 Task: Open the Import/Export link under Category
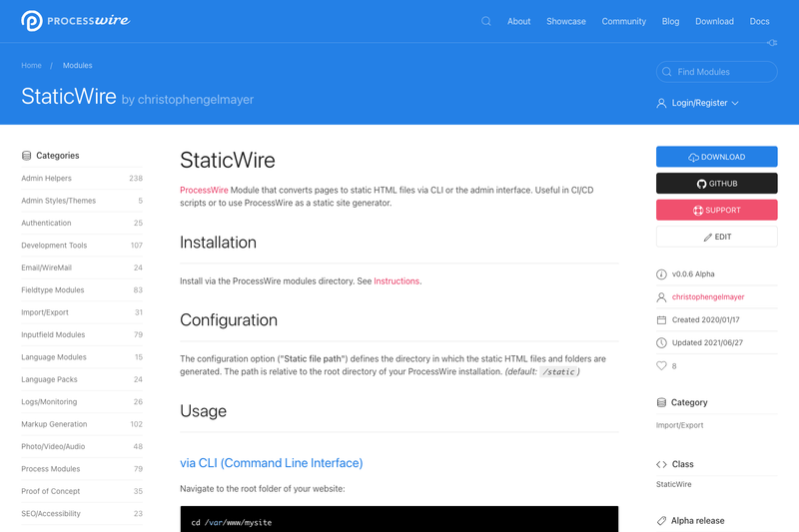tap(679, 425)
